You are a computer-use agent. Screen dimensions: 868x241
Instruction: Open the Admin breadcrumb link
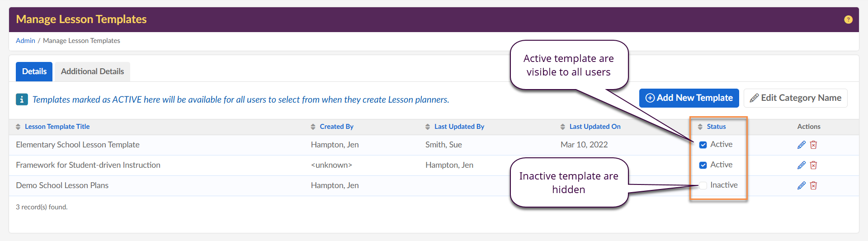(25, 41)
